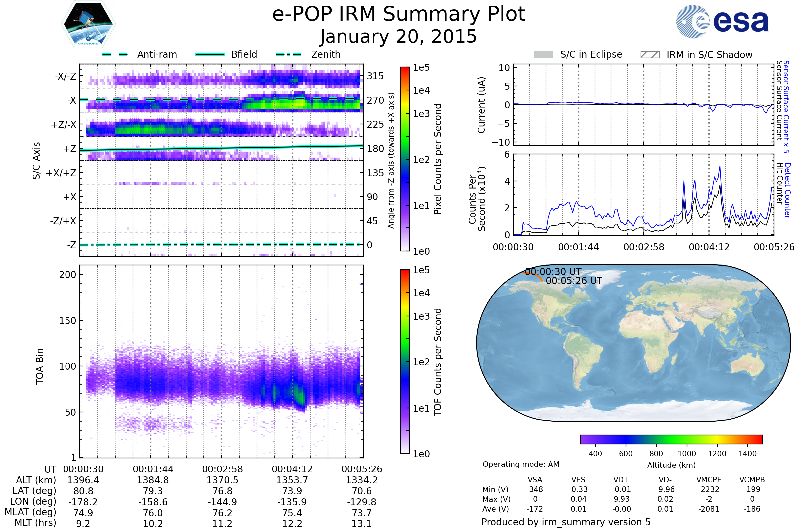Click the Altitude (km) horizontal colorbar
Screen dimensions: 798x532
click(671, 439)
